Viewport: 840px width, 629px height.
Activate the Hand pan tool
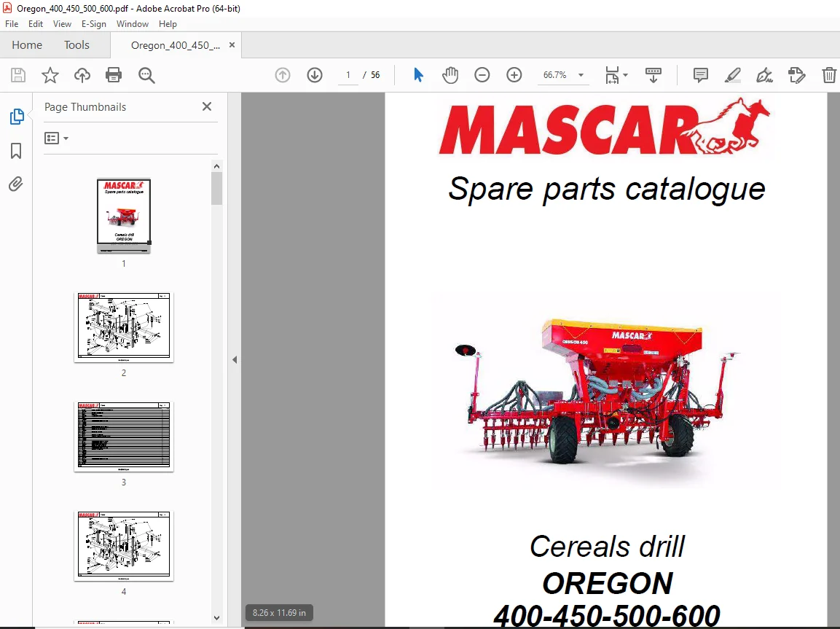click(450, 75)
